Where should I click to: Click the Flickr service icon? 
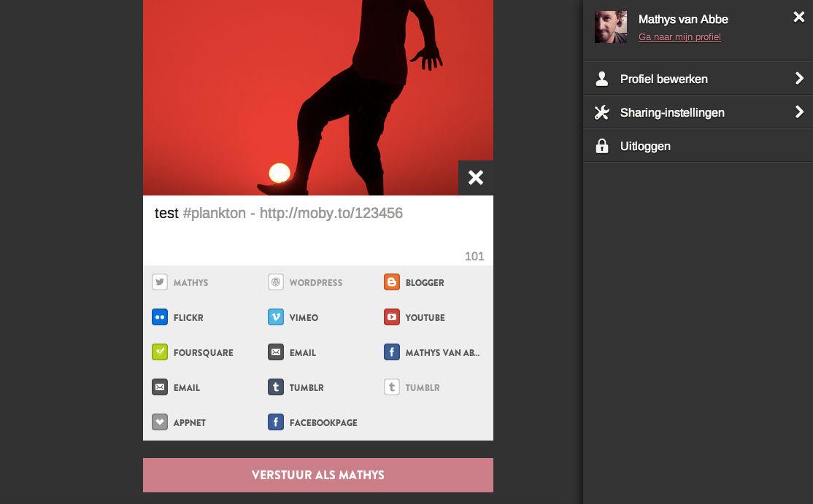pos(160,317)
